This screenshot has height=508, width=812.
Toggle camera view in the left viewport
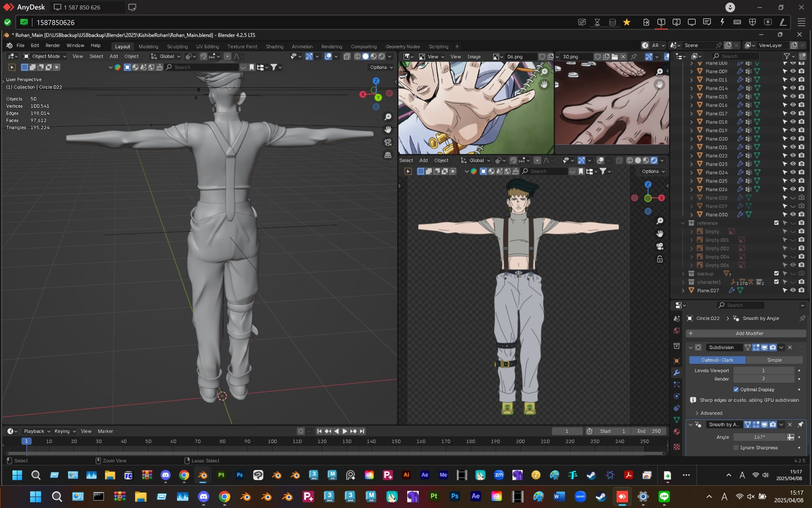pos(388,143)
